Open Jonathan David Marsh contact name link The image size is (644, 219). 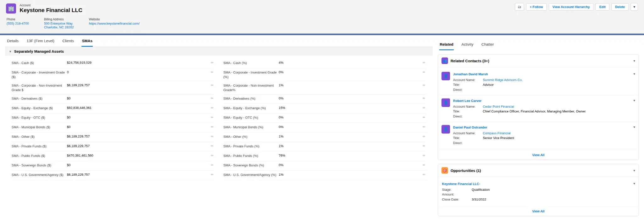pos(470,74)
